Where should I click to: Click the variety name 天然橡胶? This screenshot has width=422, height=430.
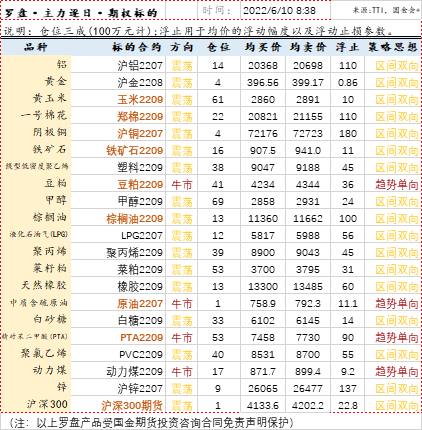pos(44,285)
